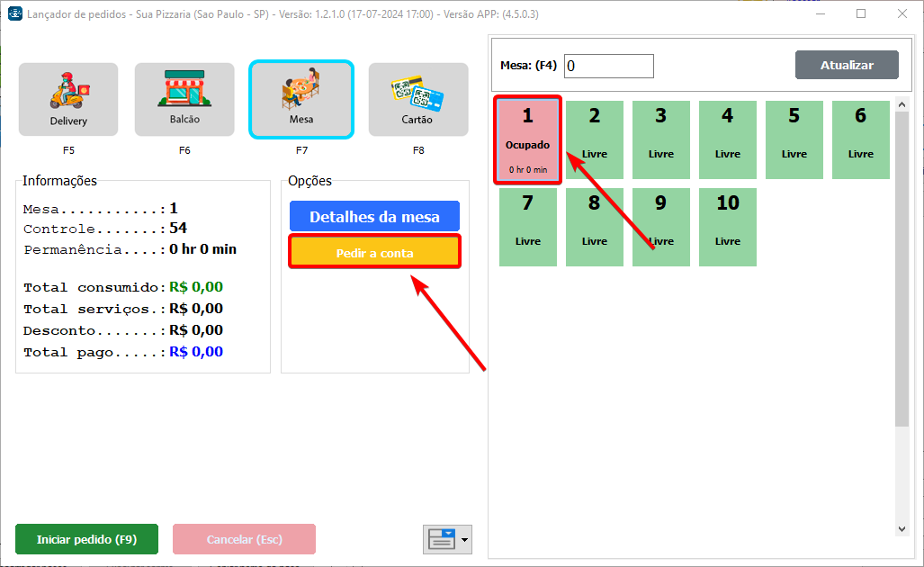Click Iniciar pedido (F9) button

(86, 539)
